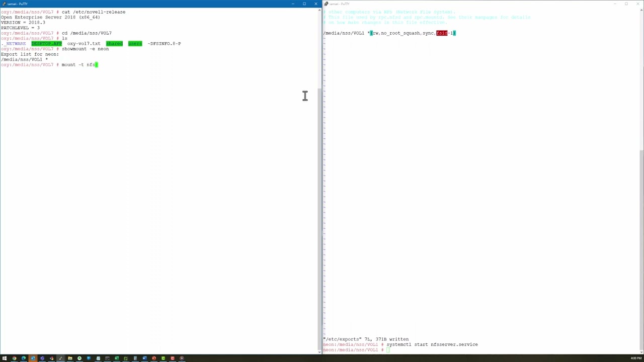This screenshot has height=362, width=644.
Task: Close the right PuTTY window
Action: click(x=637, y=4)
